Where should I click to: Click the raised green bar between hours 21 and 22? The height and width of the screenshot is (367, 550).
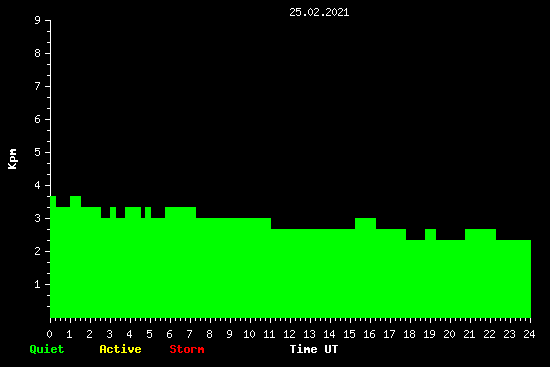pos(481,234)
